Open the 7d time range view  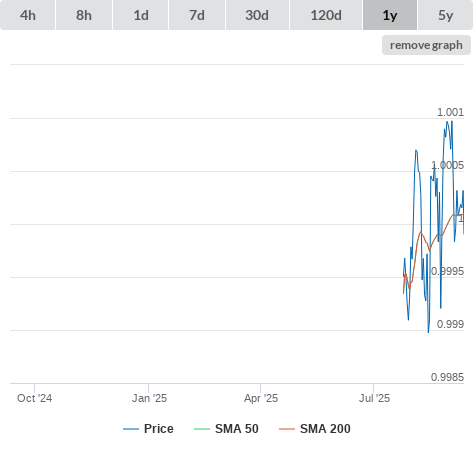click(x=197, y=15)
